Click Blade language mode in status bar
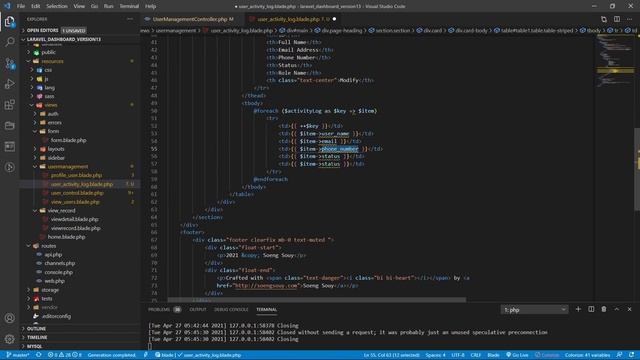 pos(493,355)
